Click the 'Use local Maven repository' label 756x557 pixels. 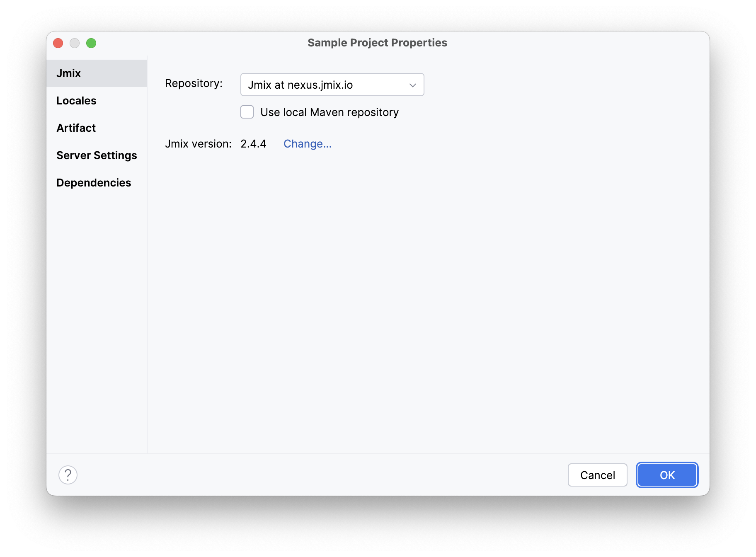point(330,112)
